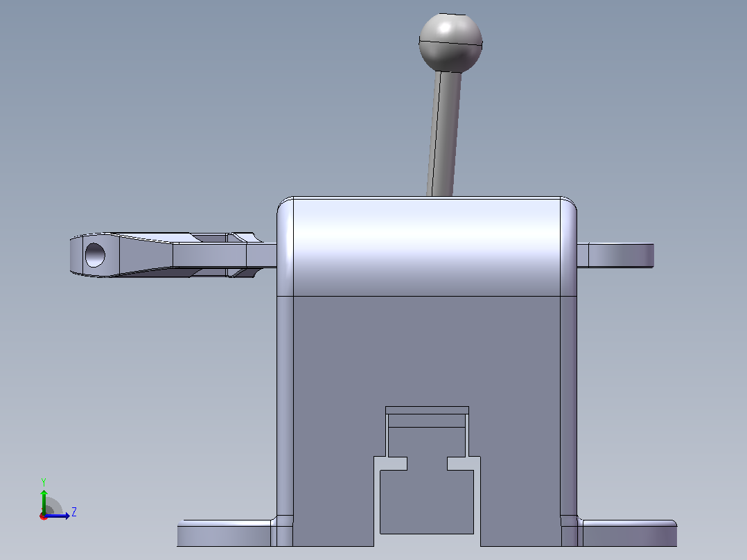Select the right base mounting flange
Image resolution: width=747 pixels, height=560 pixels.
(627, 533)
